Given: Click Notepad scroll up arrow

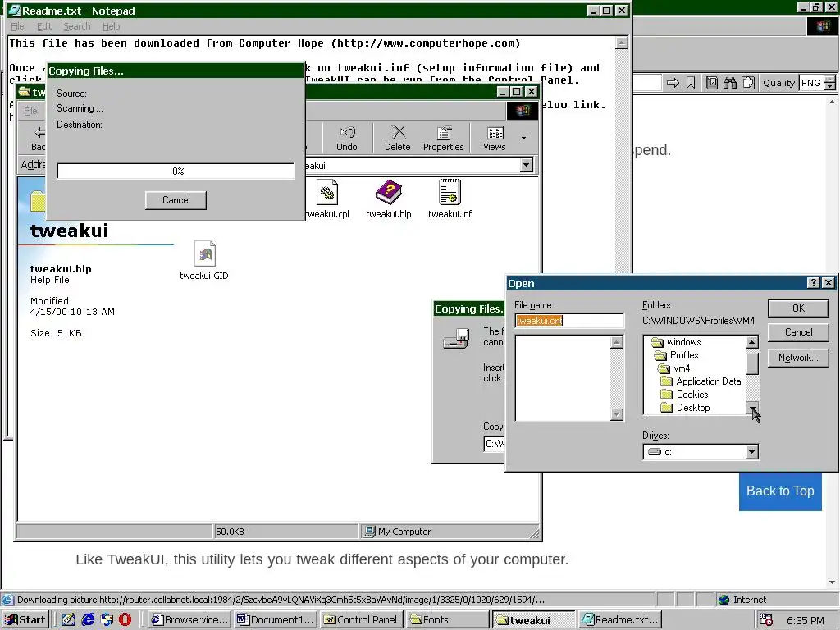Looking at the screenshot, I should click(x=622, y=43).
